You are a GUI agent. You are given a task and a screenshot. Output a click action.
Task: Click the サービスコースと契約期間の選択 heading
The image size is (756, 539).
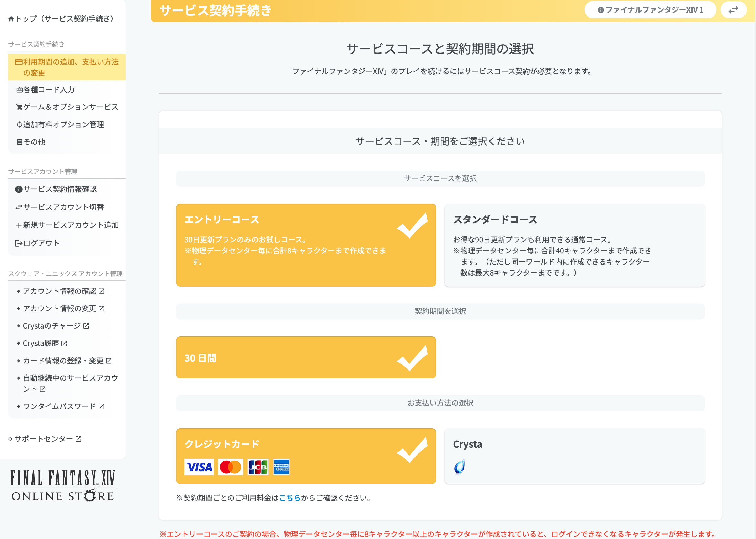pos(440,49)
